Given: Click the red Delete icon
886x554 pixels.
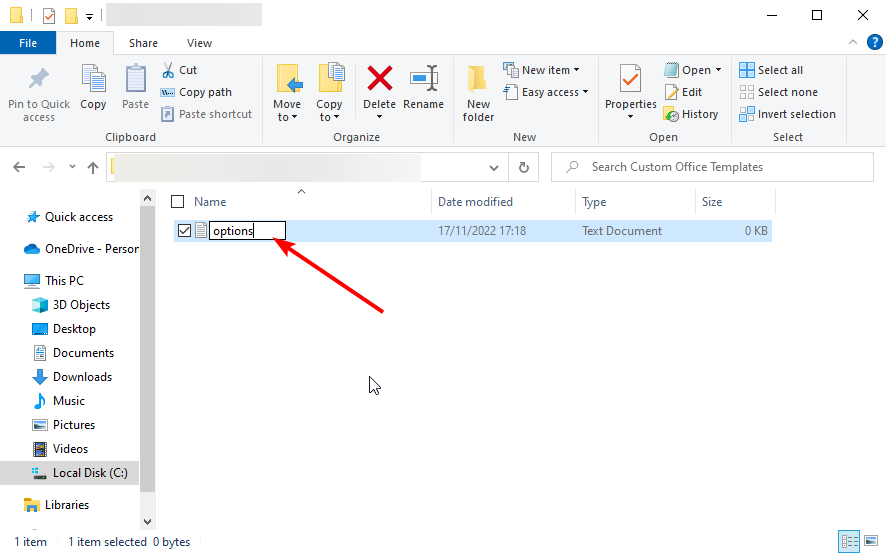Looking at the screenshot, I should click(380, 78).
